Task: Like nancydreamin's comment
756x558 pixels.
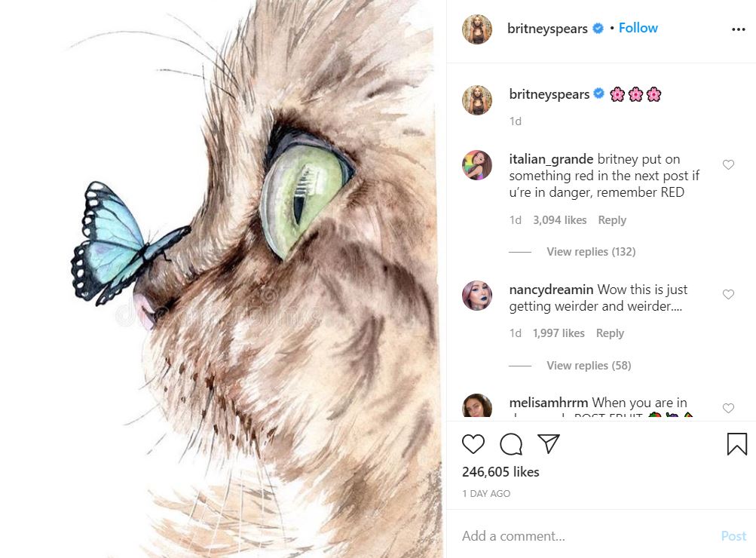Action: 728,295
